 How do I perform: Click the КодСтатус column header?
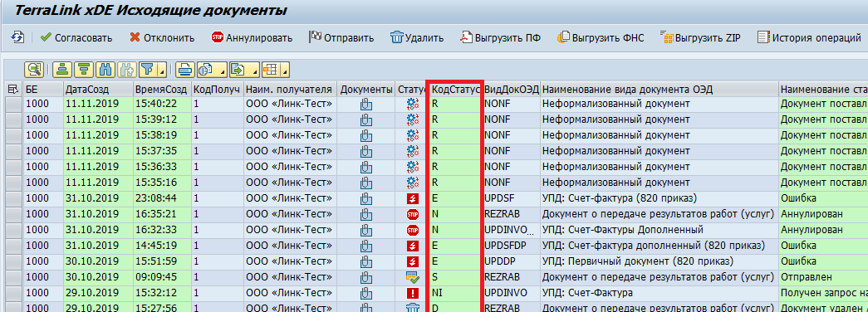coord(455,89)
